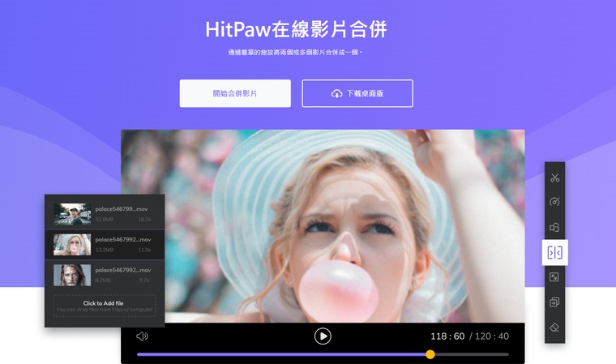Click the cloud download icon

(336, 93)
